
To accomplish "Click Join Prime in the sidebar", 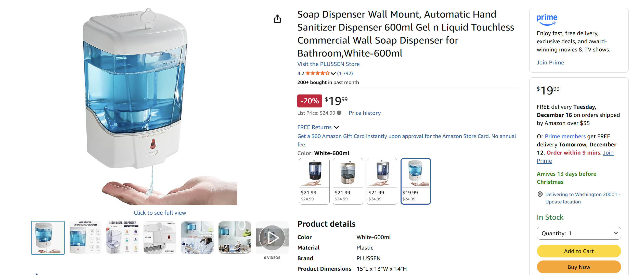I will [550, 62].
